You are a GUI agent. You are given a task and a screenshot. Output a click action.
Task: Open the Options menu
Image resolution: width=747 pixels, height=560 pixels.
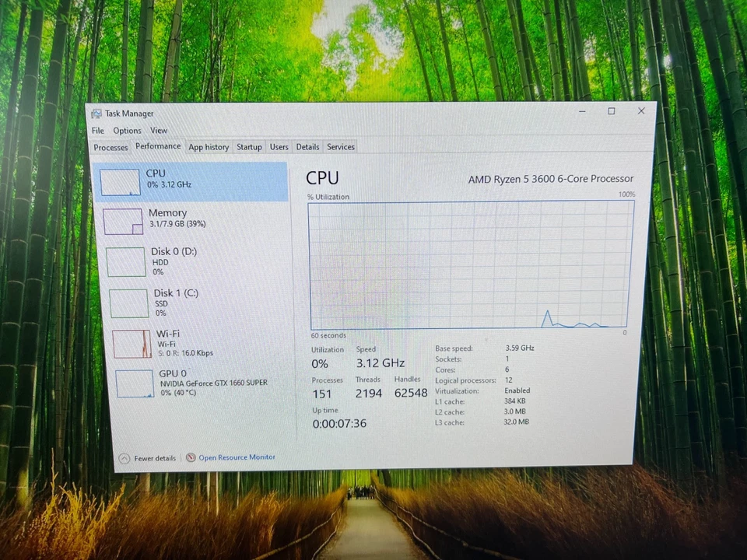(127, 131)
